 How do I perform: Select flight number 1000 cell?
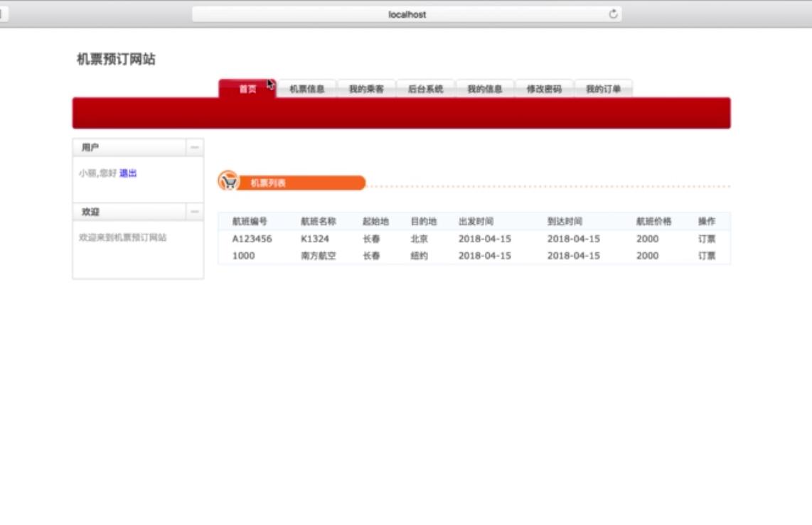click(243, 256)
